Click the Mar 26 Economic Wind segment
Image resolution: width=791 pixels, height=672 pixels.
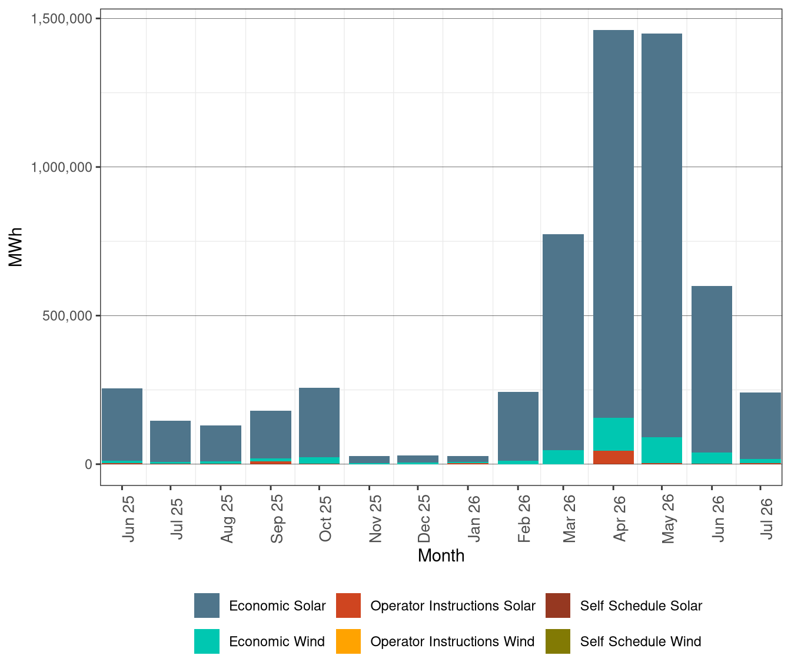tap(563, 457)
